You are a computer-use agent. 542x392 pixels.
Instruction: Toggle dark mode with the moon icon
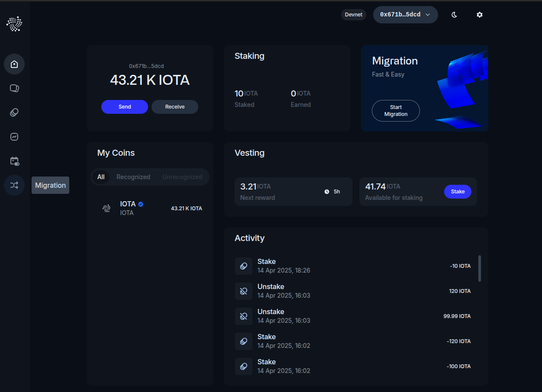point(454,15)
